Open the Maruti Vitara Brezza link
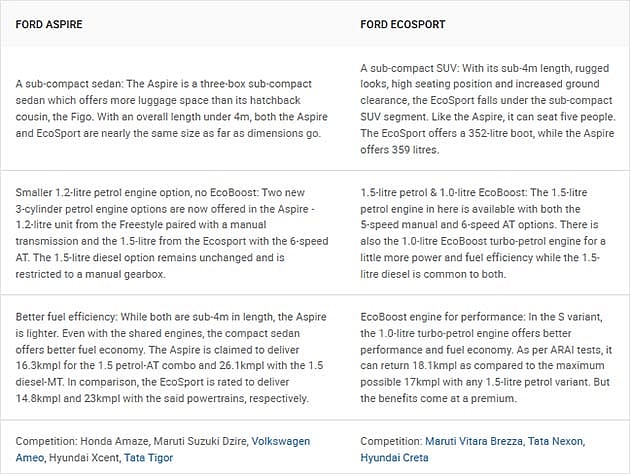Image resolution: width=630 pixels, height=474 pixels. (474, 441)
